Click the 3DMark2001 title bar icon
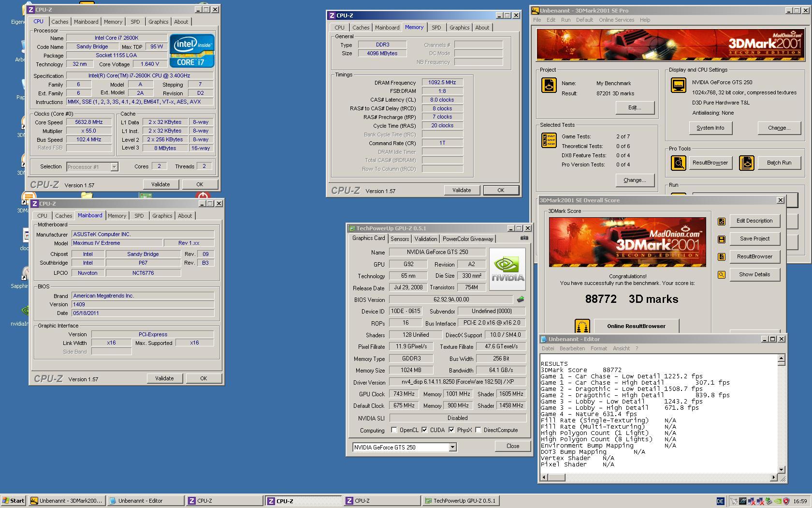This screenshot has height=508, width=812. point(535,11)
